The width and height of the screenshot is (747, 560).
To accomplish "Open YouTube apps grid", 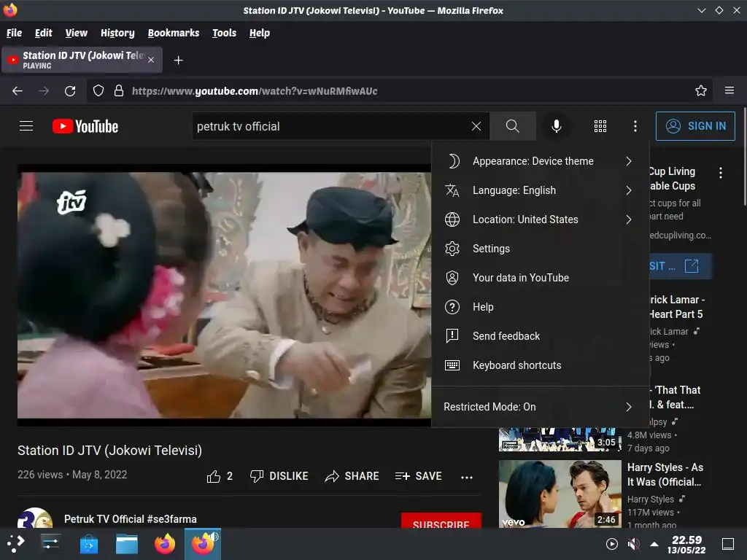I will tap(600, 126).
